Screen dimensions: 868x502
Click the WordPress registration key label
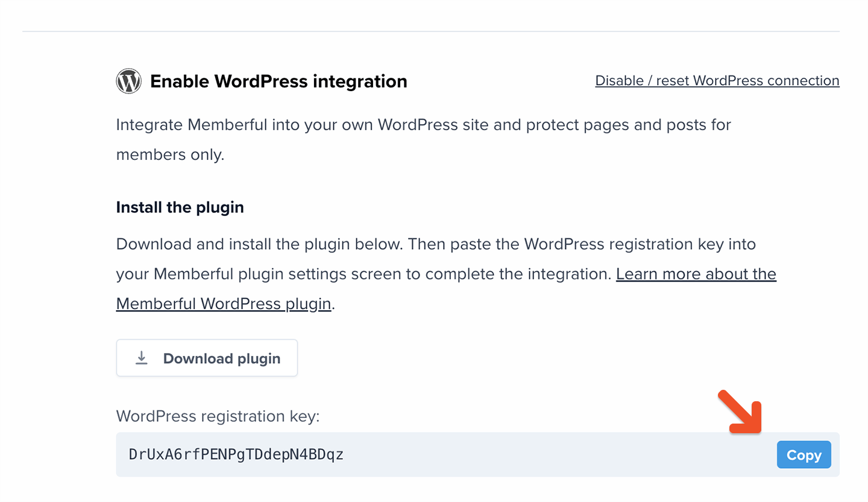tap(218, 416)
